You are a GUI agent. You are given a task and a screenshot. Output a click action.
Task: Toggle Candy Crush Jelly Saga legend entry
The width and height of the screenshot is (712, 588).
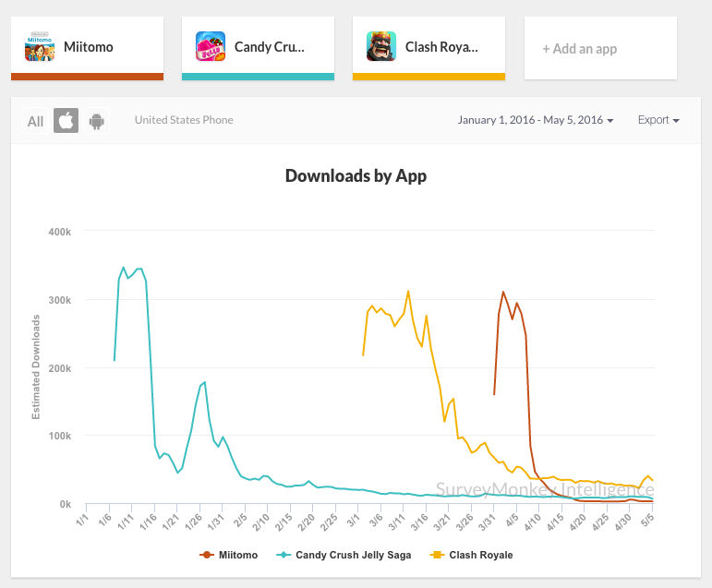coord(346,555)
